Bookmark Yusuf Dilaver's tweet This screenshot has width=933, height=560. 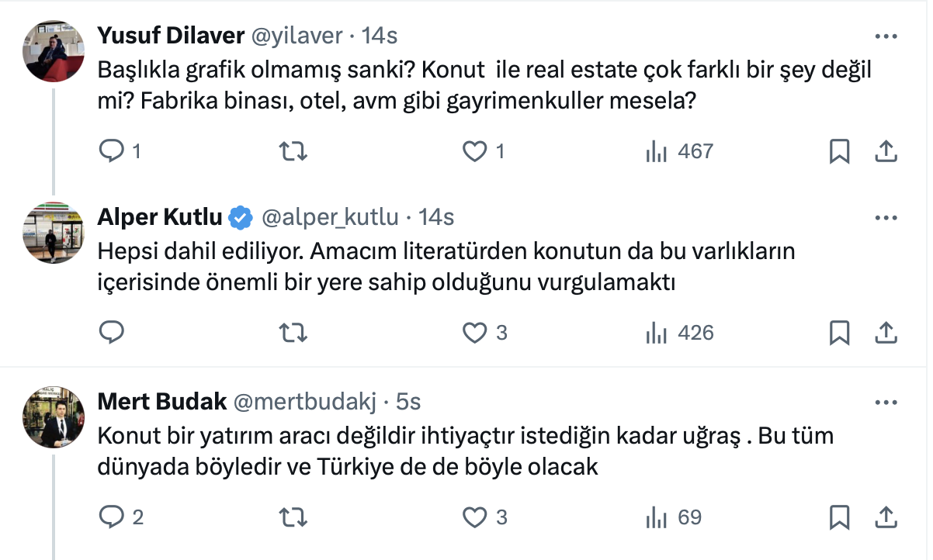click(x=839, y=151)
